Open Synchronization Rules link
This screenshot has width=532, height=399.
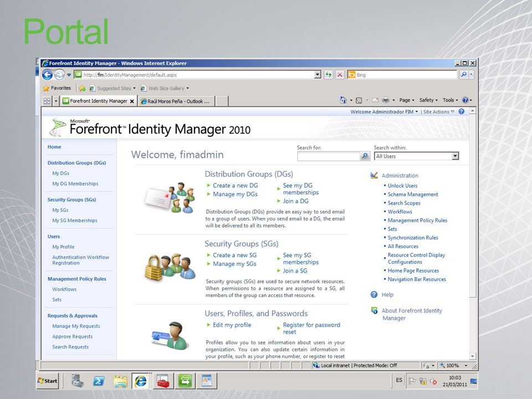pos(413,238)
